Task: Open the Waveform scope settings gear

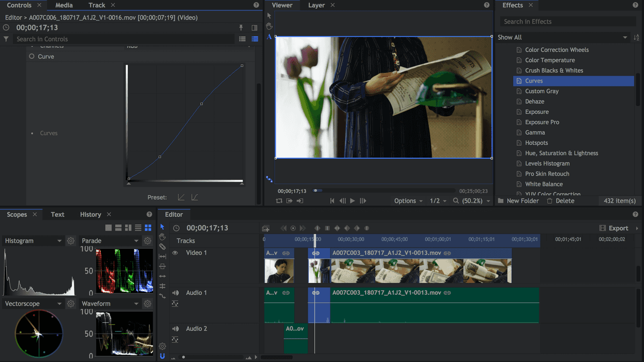Action: (x=147, y=304)
